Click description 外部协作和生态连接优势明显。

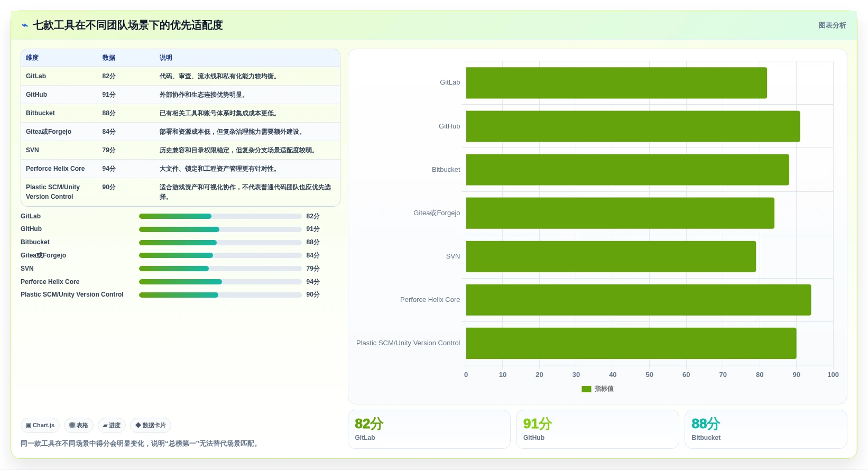click(x=204, y=95)
